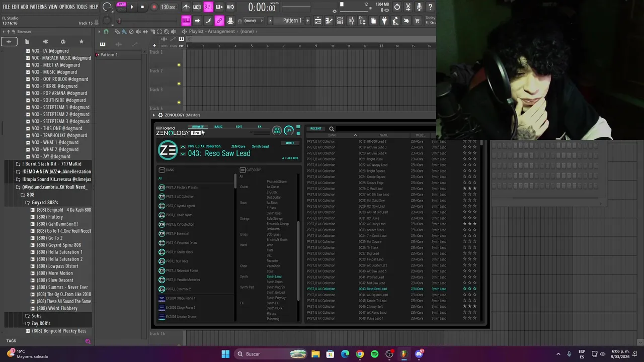Open the Playlist view icon
Viewport: 644px width, 362px height.
(x=318, y=21)
